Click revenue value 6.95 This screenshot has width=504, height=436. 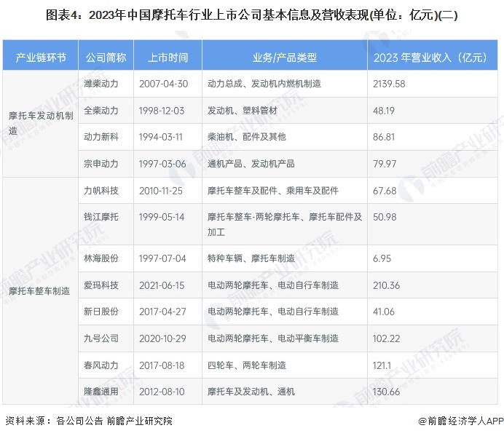382,258
